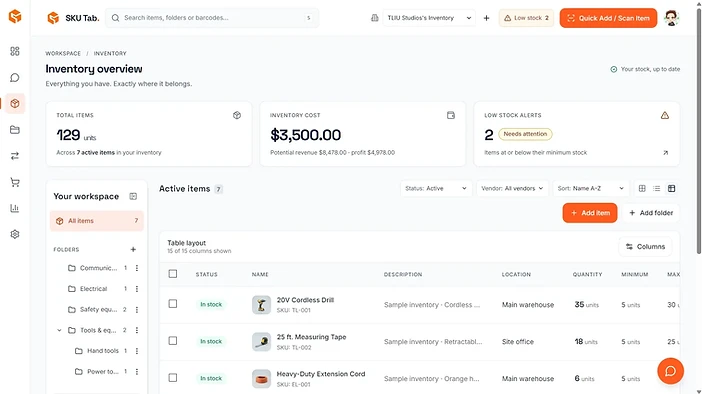Open the folders sidebar icon

tap(15, 130)
